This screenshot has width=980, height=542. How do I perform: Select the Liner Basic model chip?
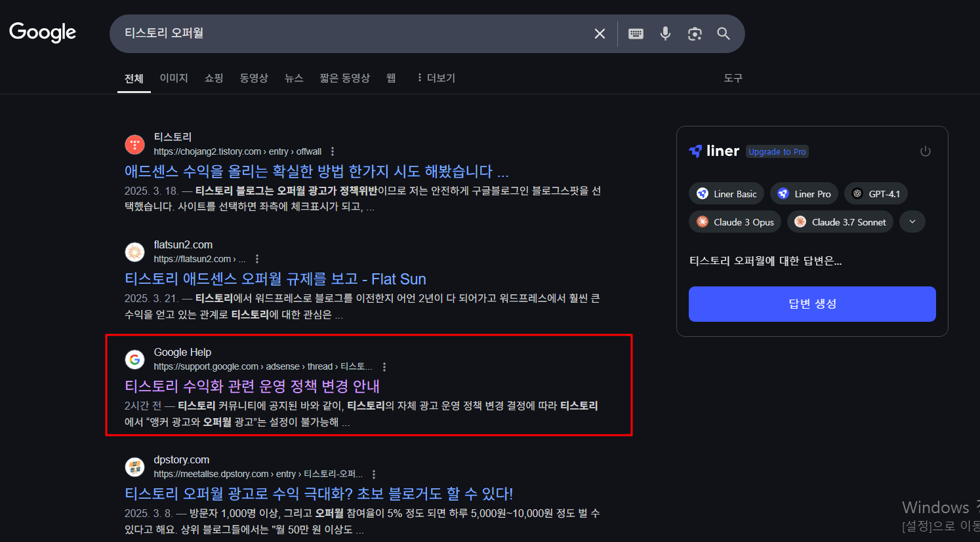pos(727,193)
